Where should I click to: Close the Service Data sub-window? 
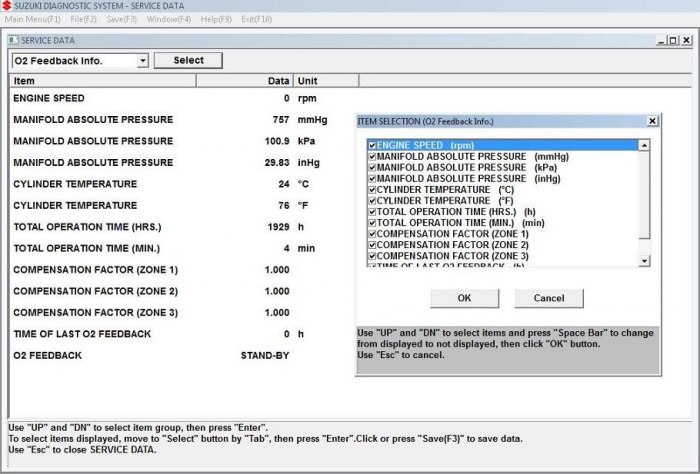(686, 40)
